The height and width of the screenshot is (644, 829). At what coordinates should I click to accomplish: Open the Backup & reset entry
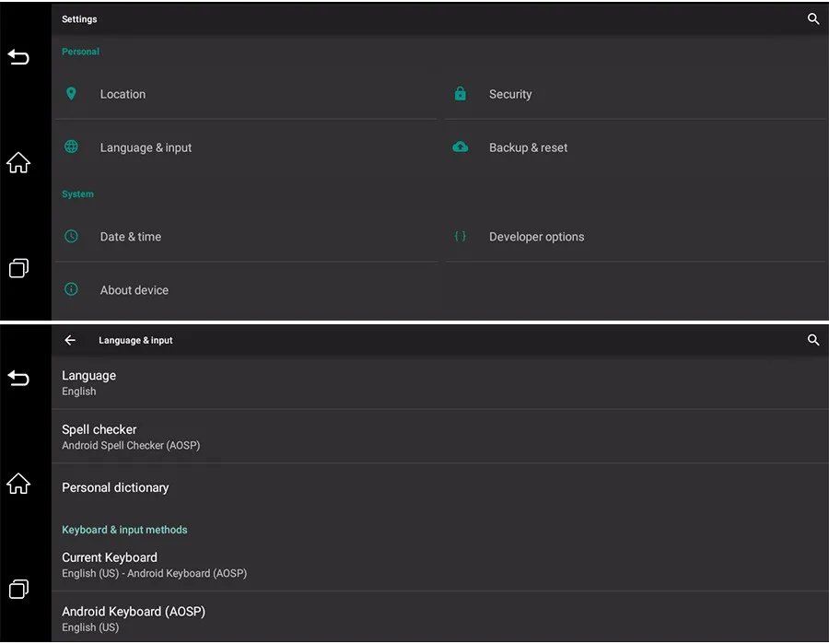point(528,147)
